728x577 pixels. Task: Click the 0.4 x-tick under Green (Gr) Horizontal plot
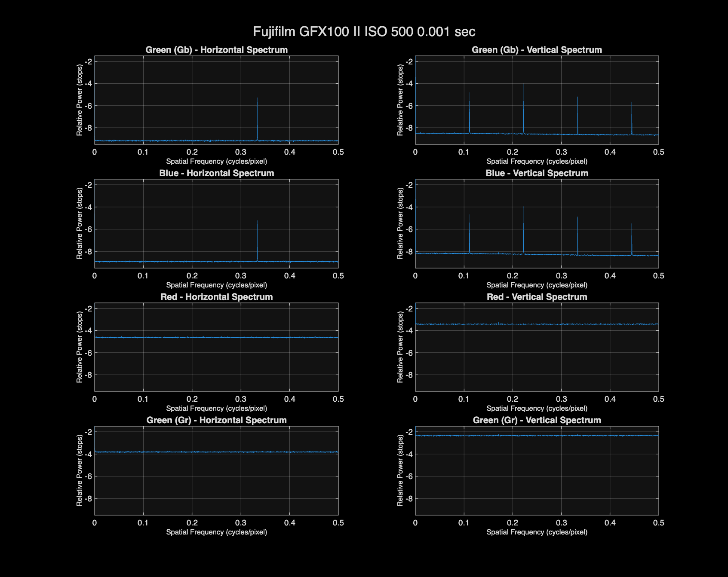pos(290,523)
